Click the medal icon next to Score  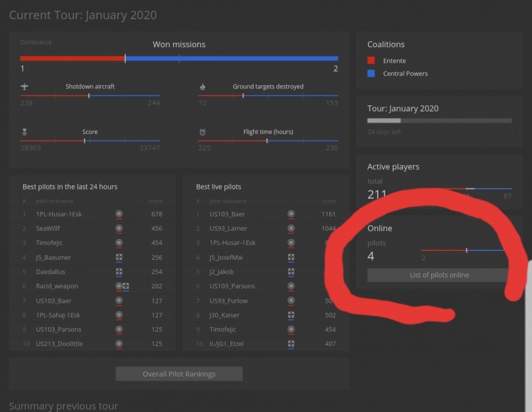click(x=24, y=132)
